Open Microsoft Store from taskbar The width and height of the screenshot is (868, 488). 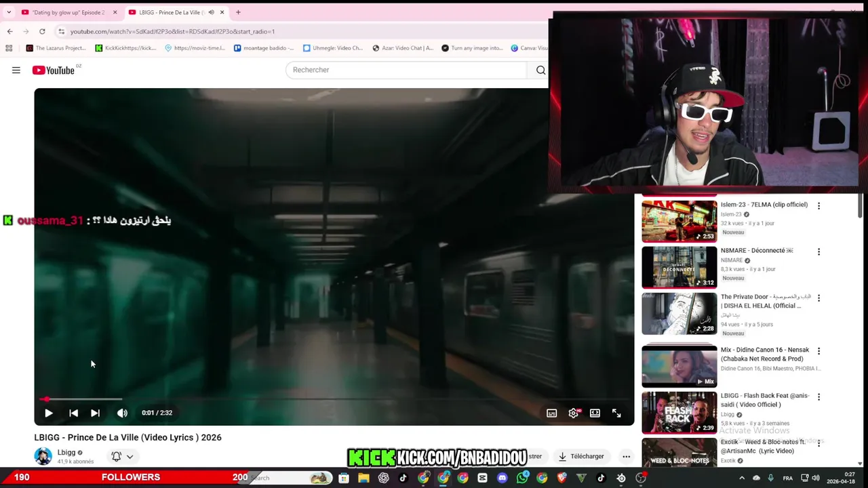pyautogui.click(x=344, y=478)
